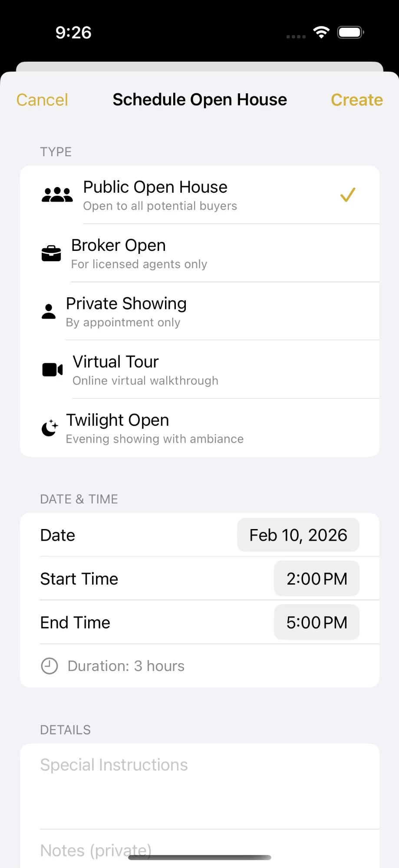Open the 2:00 PM start time picker
The height and width of the screenshot is (868, 399).
317,579
